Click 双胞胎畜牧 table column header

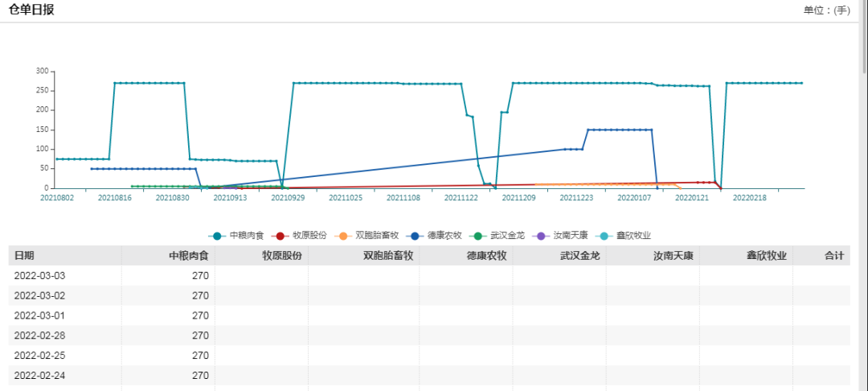[x=387, y=255]
